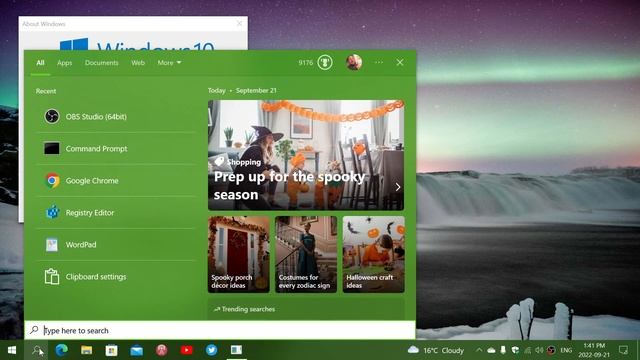Click the 9176 rewards points count
The image size is (640, 360).
(x=306, y=62)
